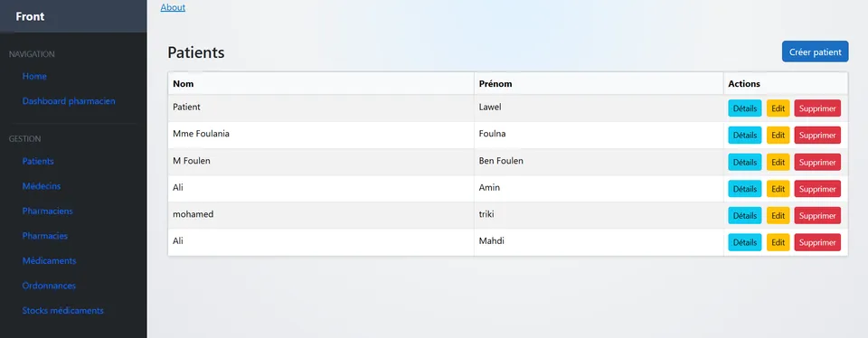Select the 'Foulna' first-name cell

[x=599, y=135]
